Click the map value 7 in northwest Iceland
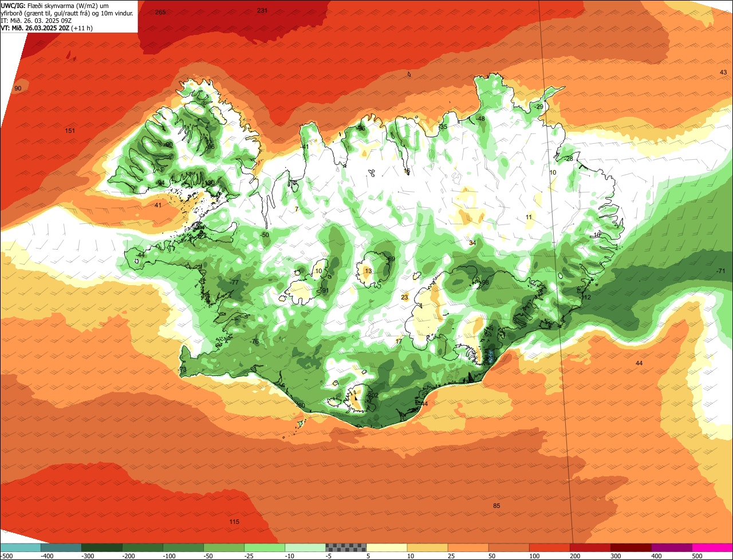This screenshot has height=560, width=733. (x=297, y=209)
